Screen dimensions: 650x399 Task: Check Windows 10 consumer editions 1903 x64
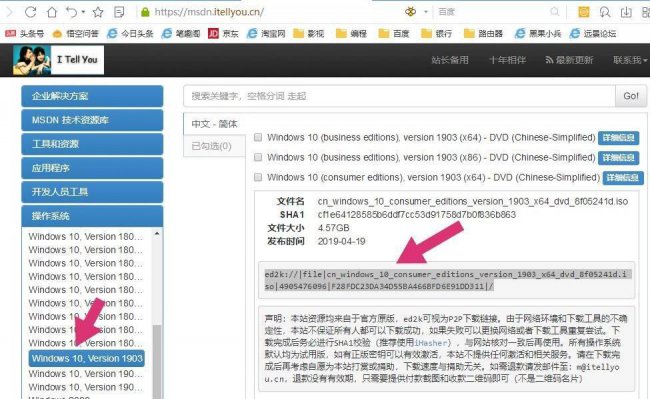pos(258,177)
